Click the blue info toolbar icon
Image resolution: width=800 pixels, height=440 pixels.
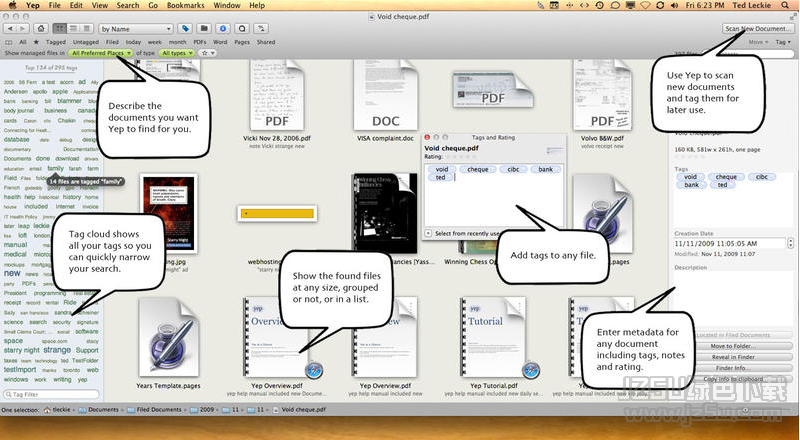click(223, 29)
